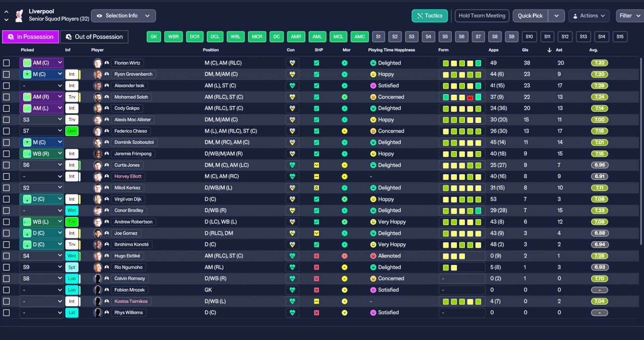Click Harvey Elliott's sharpness dash icon
Image resolution: width=644 pixels, height=340 pixels.
tap(316, 176)
